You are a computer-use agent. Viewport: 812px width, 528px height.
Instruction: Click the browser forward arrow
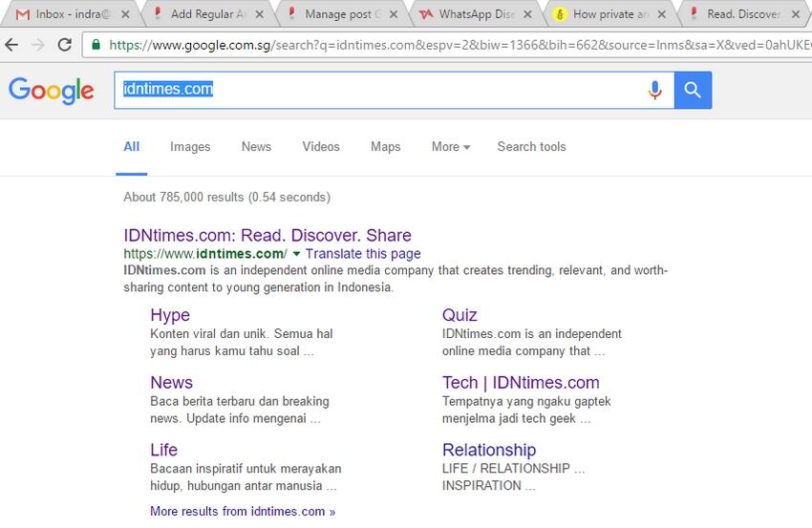click(38, 45)
